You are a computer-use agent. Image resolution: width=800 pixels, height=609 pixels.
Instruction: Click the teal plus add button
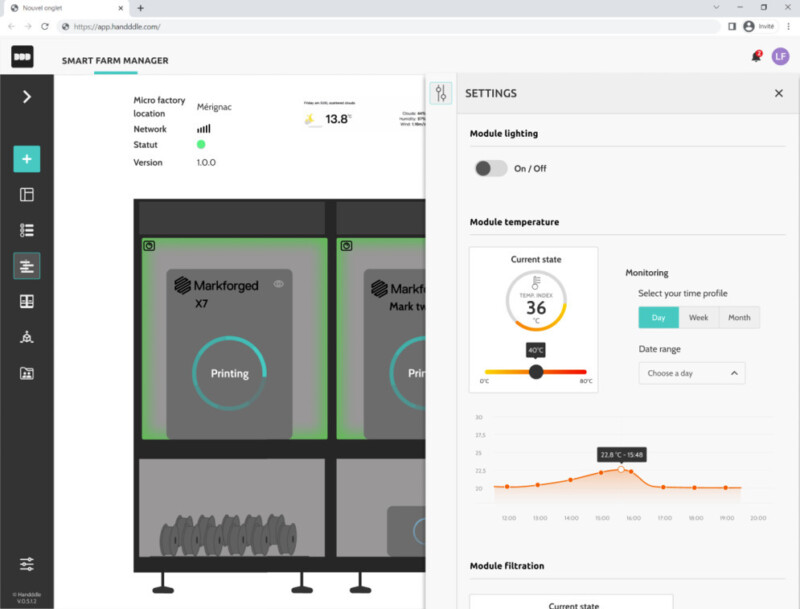coord(27,159)
